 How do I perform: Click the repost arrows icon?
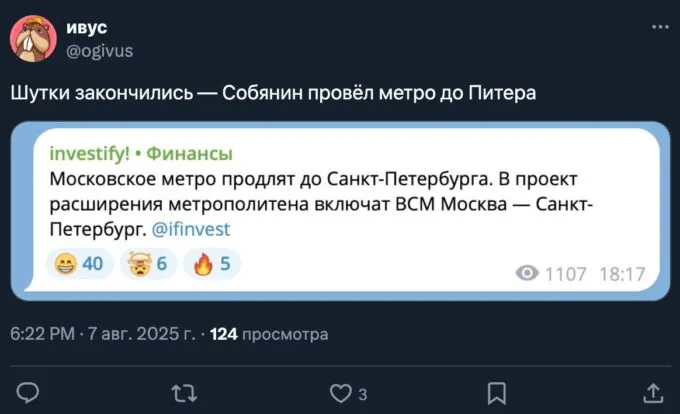[183, 391]
